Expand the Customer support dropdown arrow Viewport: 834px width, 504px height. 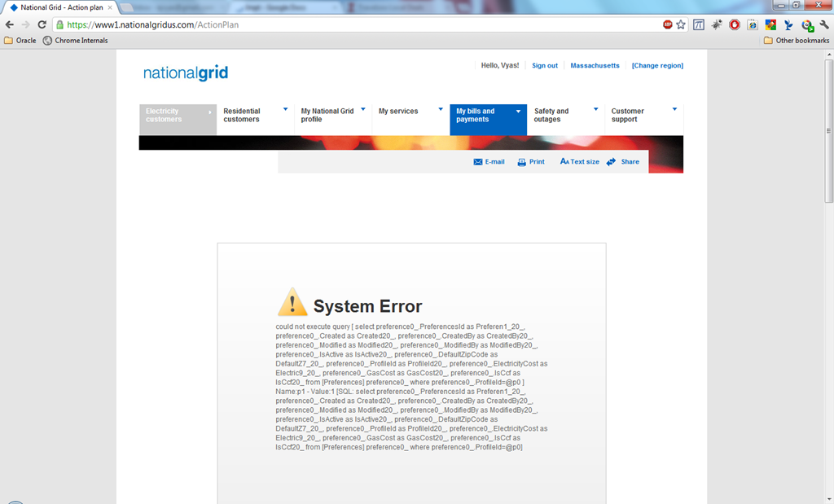point(674,110)
